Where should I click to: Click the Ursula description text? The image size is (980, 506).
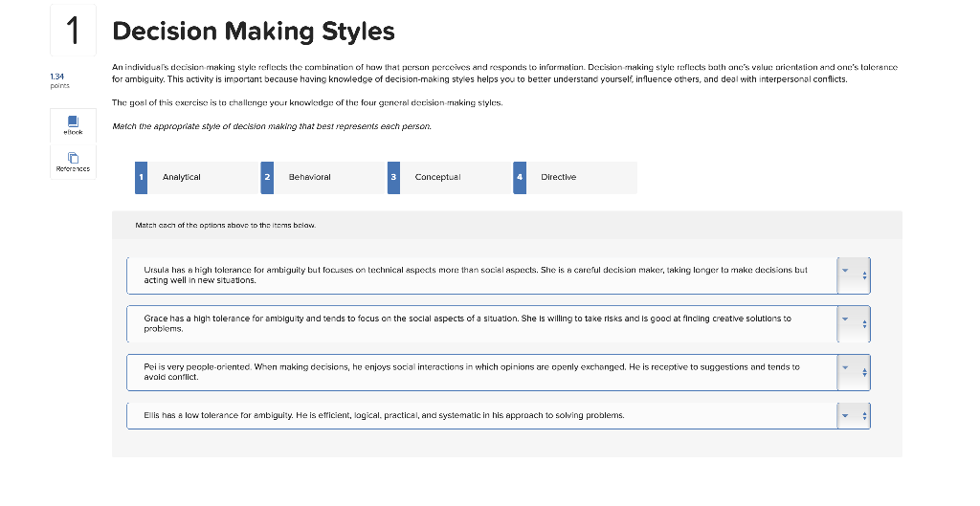pos(476,275)
